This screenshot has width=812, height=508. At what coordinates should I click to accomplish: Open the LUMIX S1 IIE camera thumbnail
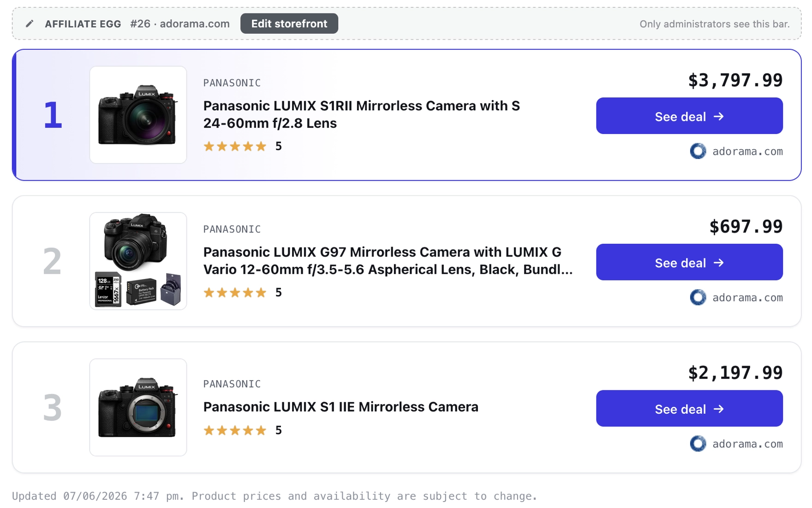pyautogui.click(x=138, y=407)
